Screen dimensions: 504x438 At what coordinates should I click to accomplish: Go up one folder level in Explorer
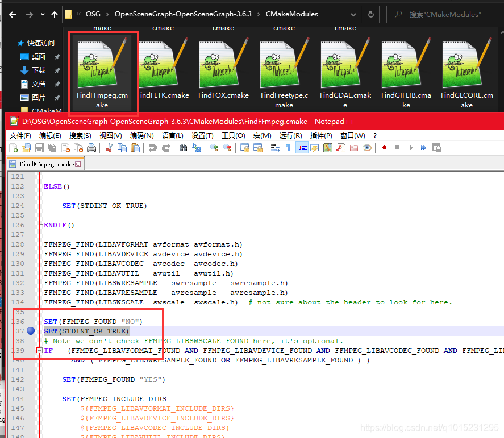pos(55,14)
